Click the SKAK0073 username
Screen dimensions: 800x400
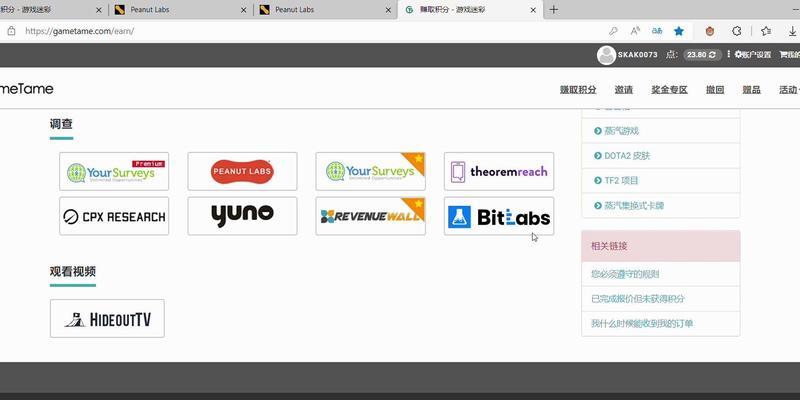point(638,55)
